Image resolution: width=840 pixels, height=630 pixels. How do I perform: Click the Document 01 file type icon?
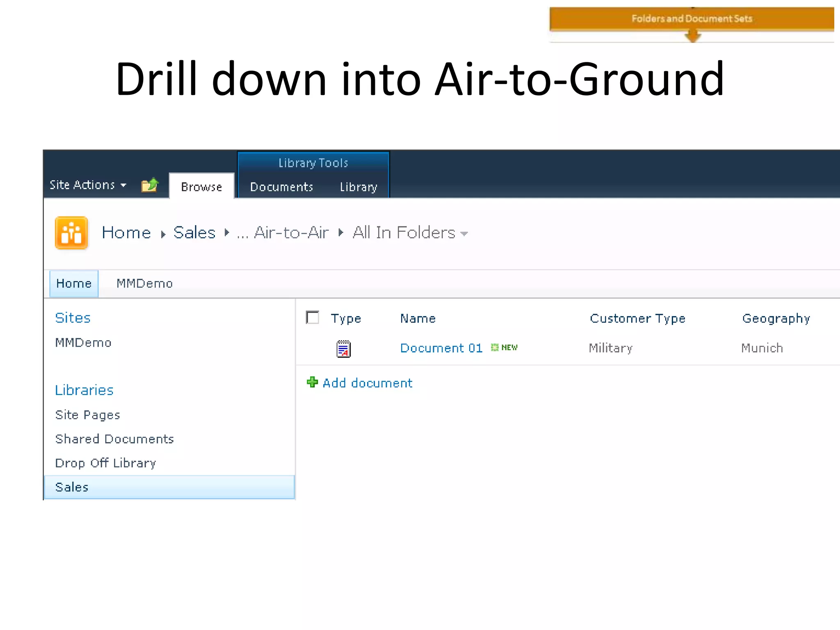click(x=343, y=349)
